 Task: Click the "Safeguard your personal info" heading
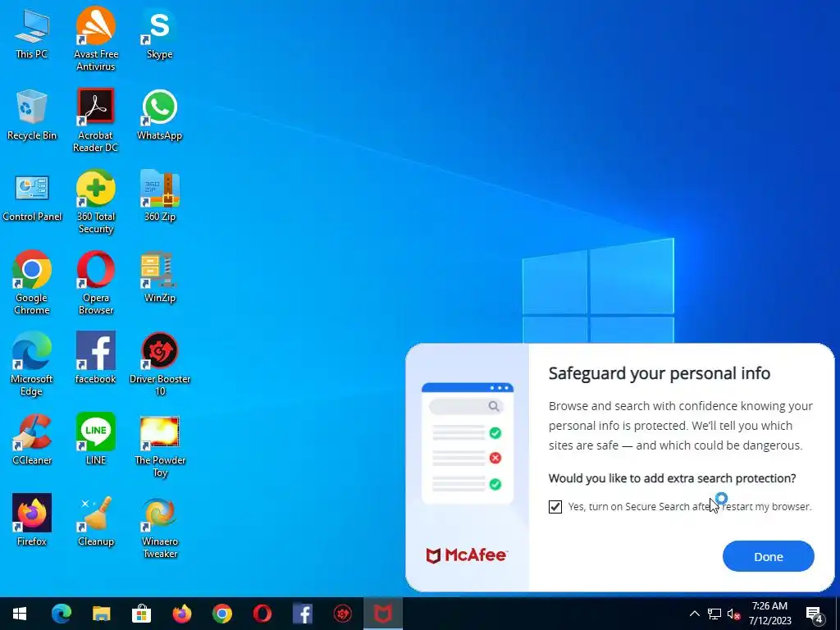659,373
